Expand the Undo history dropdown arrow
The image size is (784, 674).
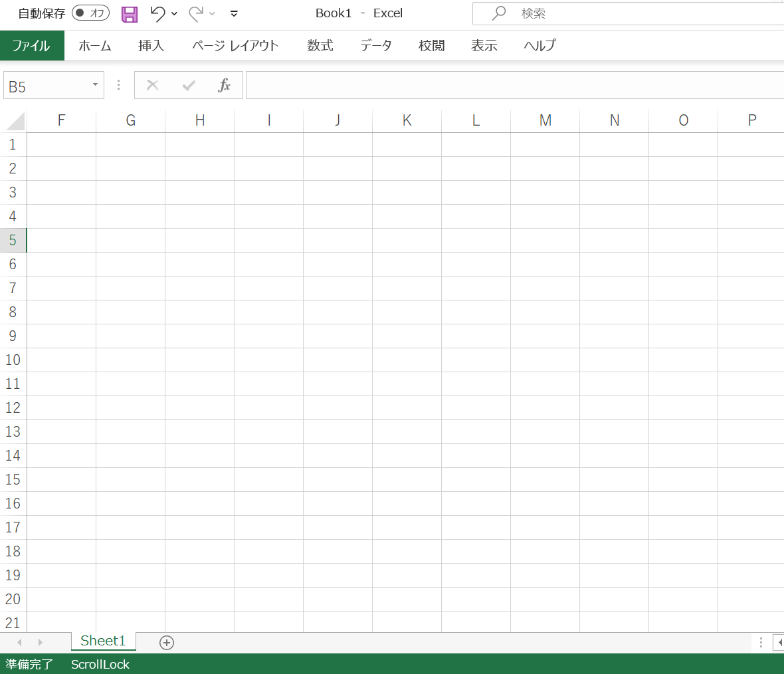(x=175, y=14)
